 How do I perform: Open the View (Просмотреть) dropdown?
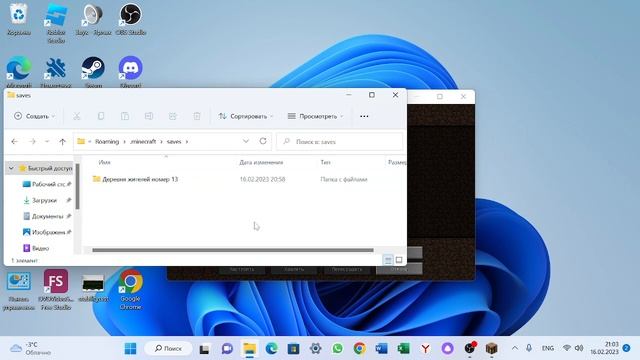tap(315, 116)
